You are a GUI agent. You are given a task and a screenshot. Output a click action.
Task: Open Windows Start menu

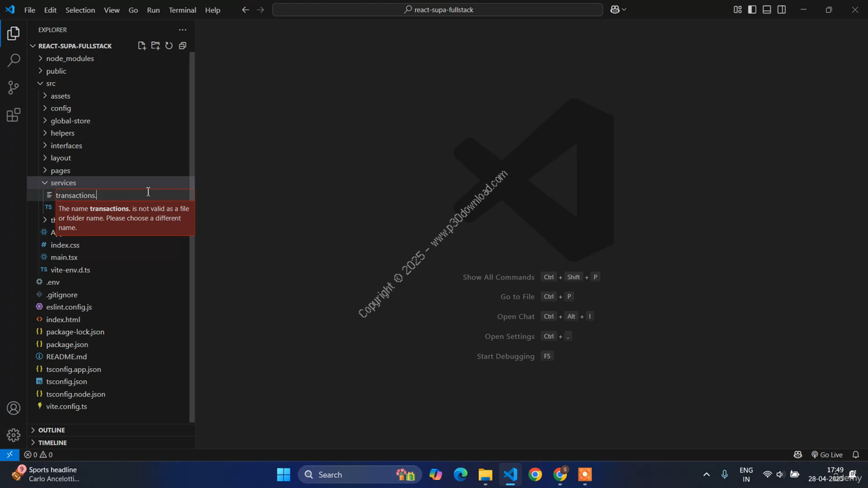(x=283, y=474)
